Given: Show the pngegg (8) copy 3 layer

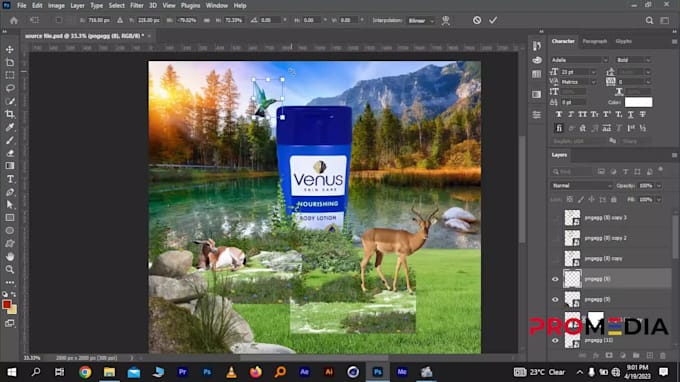Looking at the screenshot, I should pos(555,218).
